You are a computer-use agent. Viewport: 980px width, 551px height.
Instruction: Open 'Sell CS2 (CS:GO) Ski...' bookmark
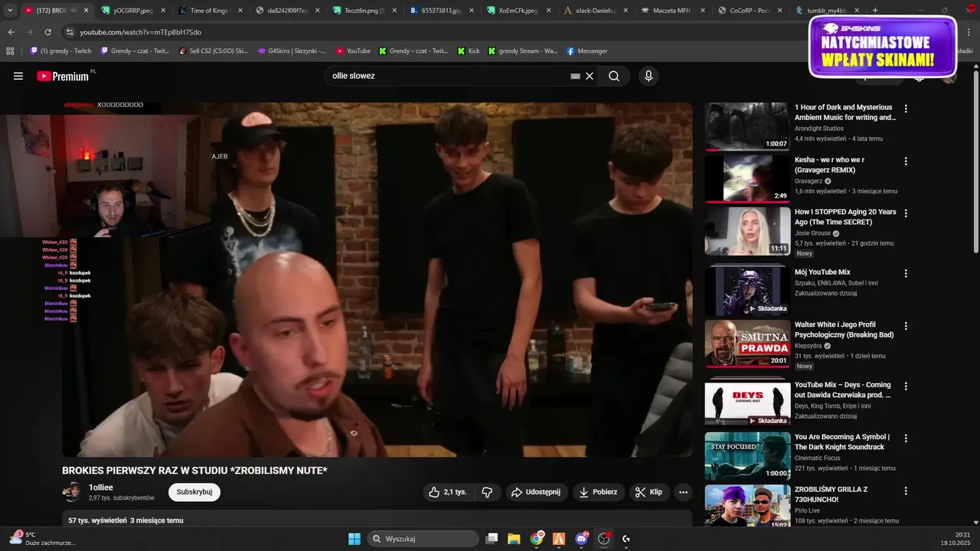(213, 51)
